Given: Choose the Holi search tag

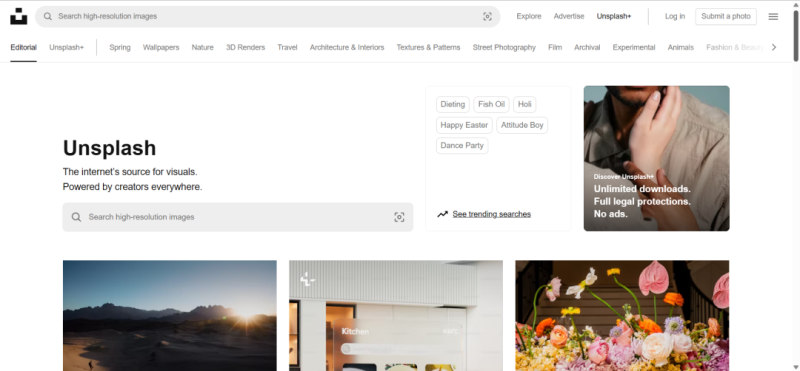Looking at the screenshot, I should [524, 104].
